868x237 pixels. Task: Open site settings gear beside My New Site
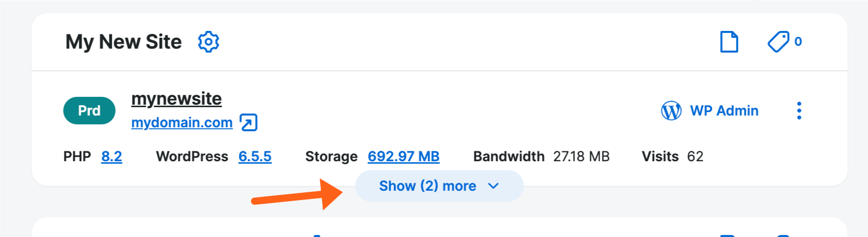point(208,42)
